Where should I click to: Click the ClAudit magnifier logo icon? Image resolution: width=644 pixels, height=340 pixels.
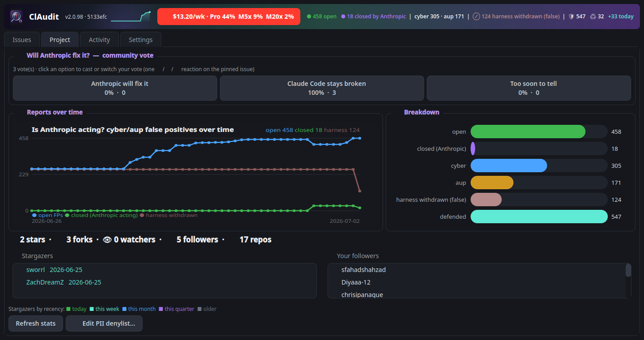click(x=17, y=17)
